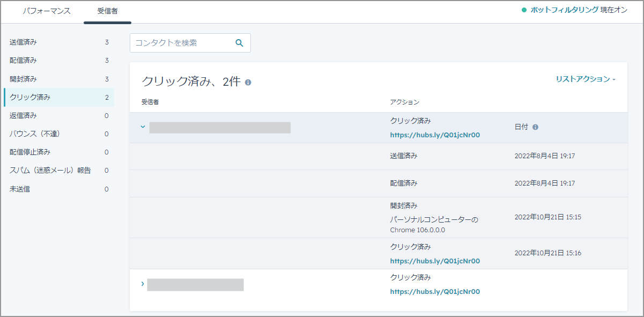The width and height of the screenshot is (644, 317).
Task: Show 開封済み recipients list
Action: (x=59, y=79)
